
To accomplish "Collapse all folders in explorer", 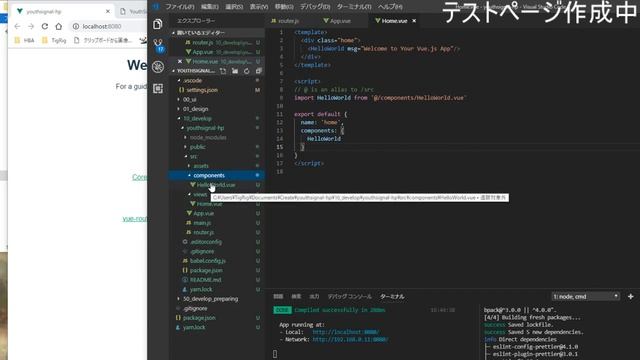I will pyautogui.click(x=258, y=71).
